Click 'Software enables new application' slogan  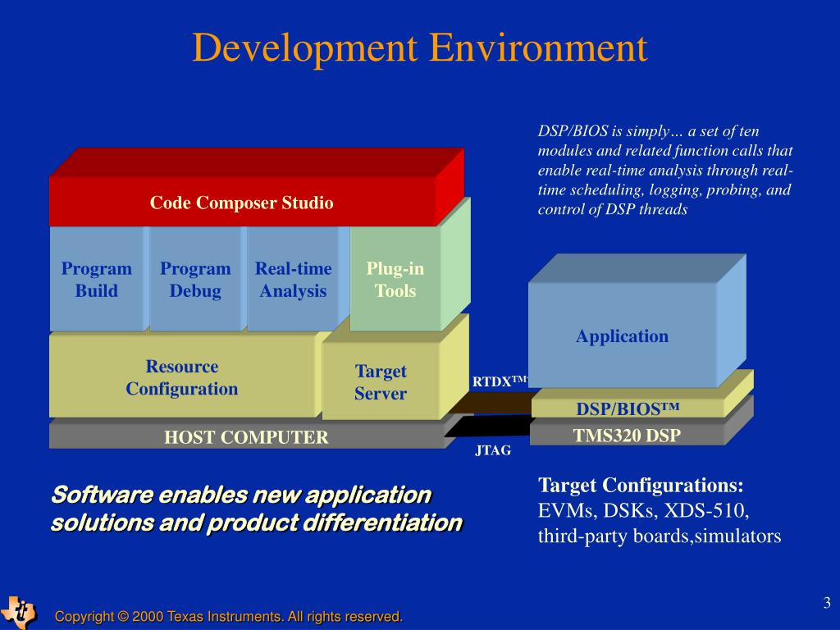[241, 495]
